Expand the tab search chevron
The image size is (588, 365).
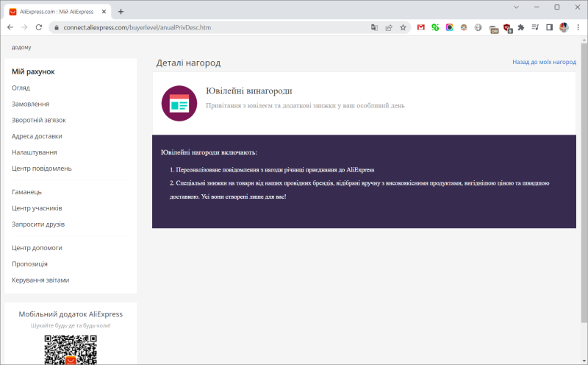click(x=517, y=7)
